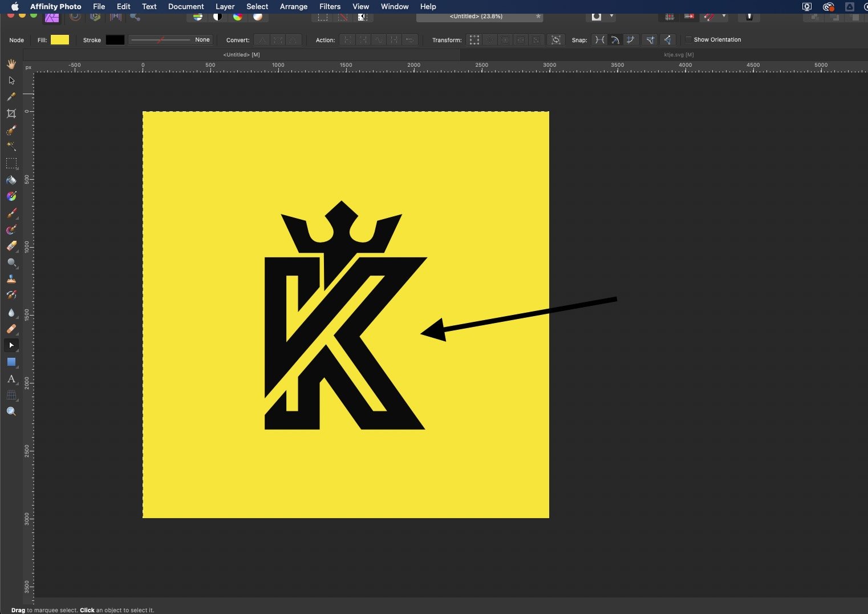The width and height of the screenshot is (868, 614).
Task: Toggle the red Snapping magnet icon
Action: coord(709,17)
